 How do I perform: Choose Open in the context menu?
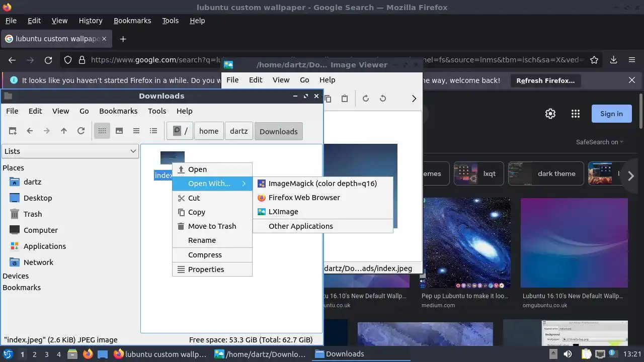[x=212, y=169]
